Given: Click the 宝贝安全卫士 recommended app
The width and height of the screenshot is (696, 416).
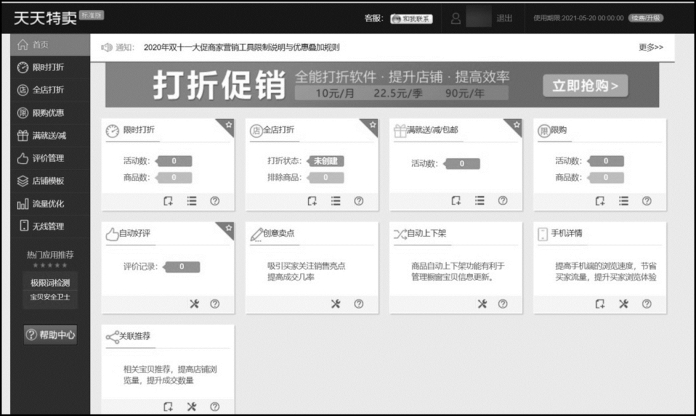Looking at the screenshot, I should pyautogui.click(x=50, y=297).
